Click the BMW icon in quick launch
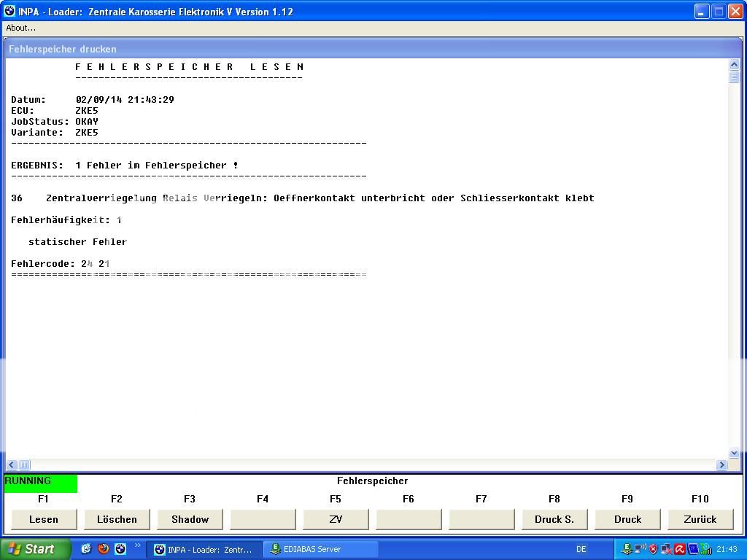Image resolution: width=747 pixels, height=560 pixels. (120, 549)
